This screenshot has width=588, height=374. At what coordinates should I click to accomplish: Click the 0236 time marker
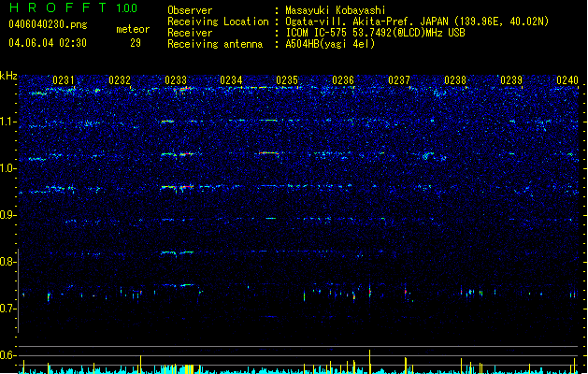click(x=343, y=79)
